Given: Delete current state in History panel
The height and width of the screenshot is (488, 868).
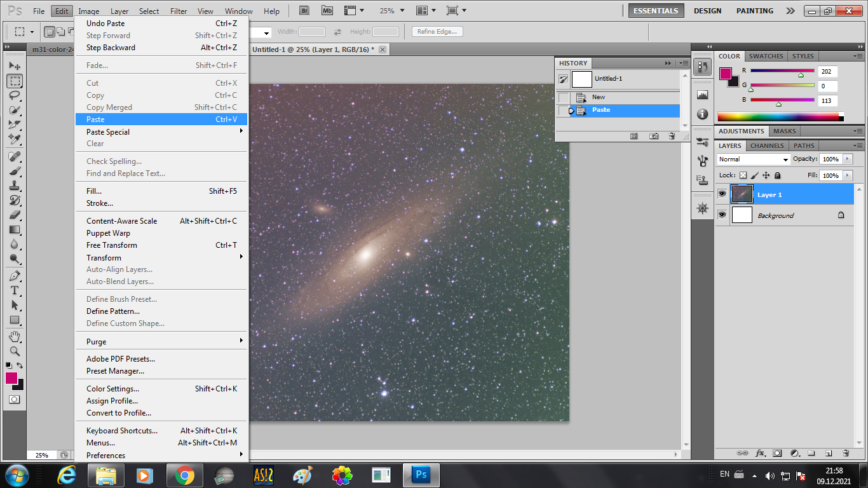Looking at the screenshot, I should pos(672,136).
